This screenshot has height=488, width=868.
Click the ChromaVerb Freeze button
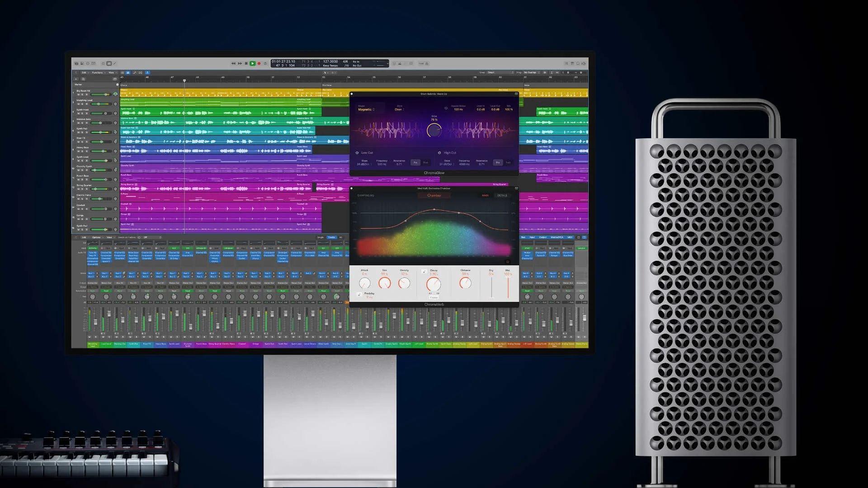(x=434, y=297)
